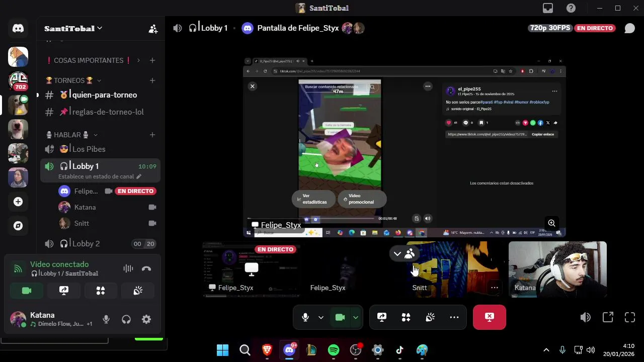This screenshot has width=644, height=362.
Task: Open Brave browser from taskbar
Action: tap(267, 350)
